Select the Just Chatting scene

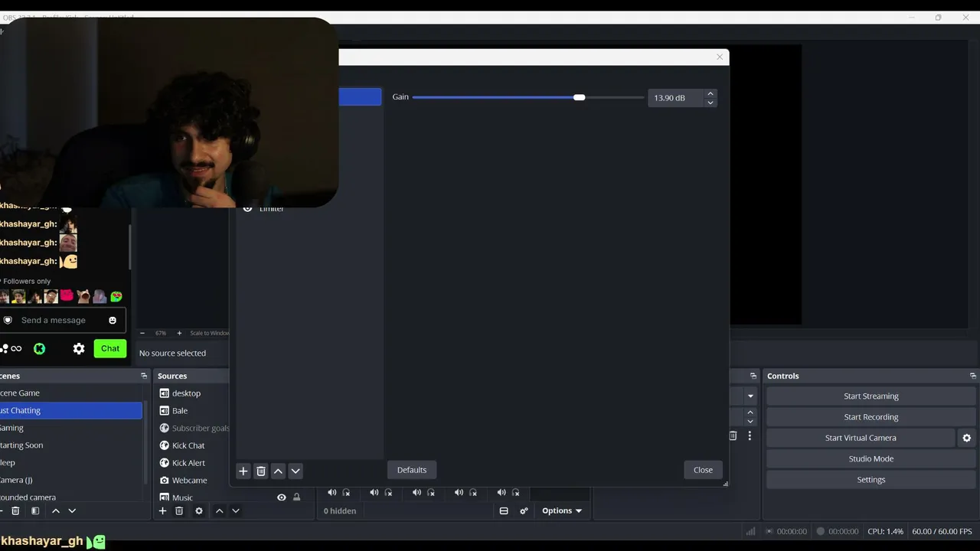point(71,410)
